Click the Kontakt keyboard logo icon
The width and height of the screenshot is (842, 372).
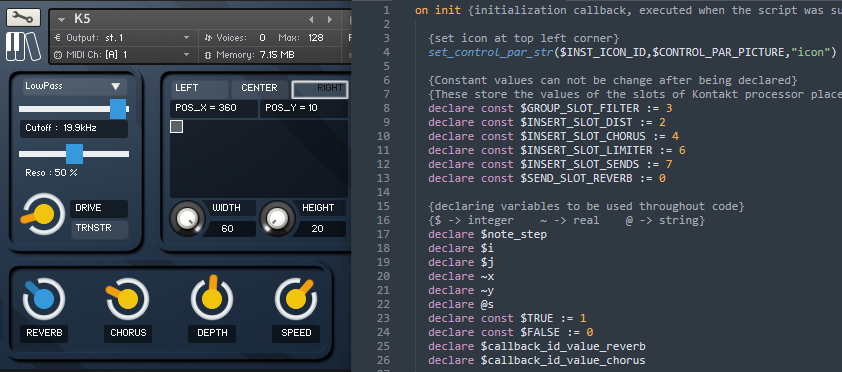tap(24, 47)
